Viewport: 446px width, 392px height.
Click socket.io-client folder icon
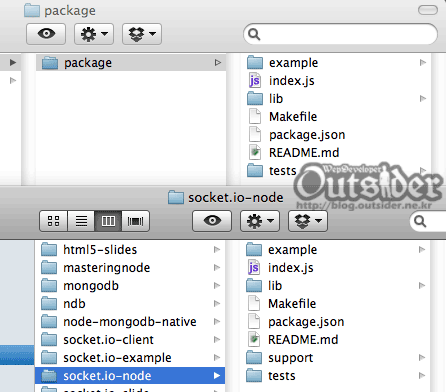(49, 339)
